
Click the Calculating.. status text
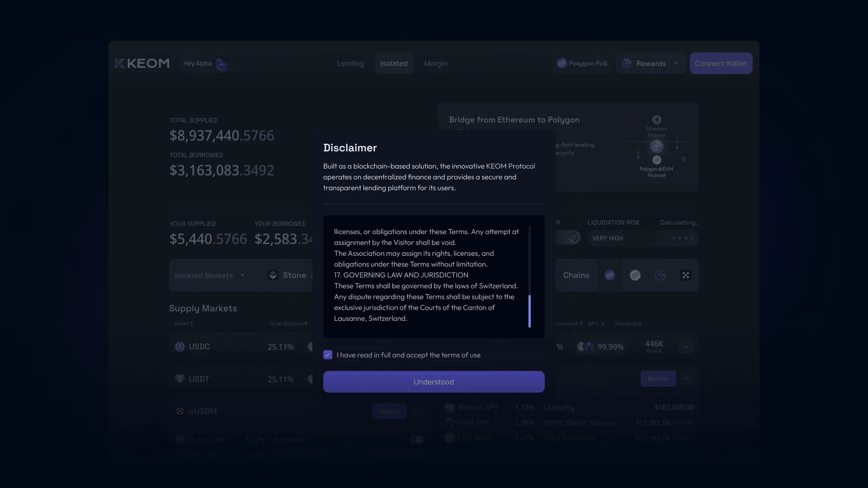[x=679, y=222]
